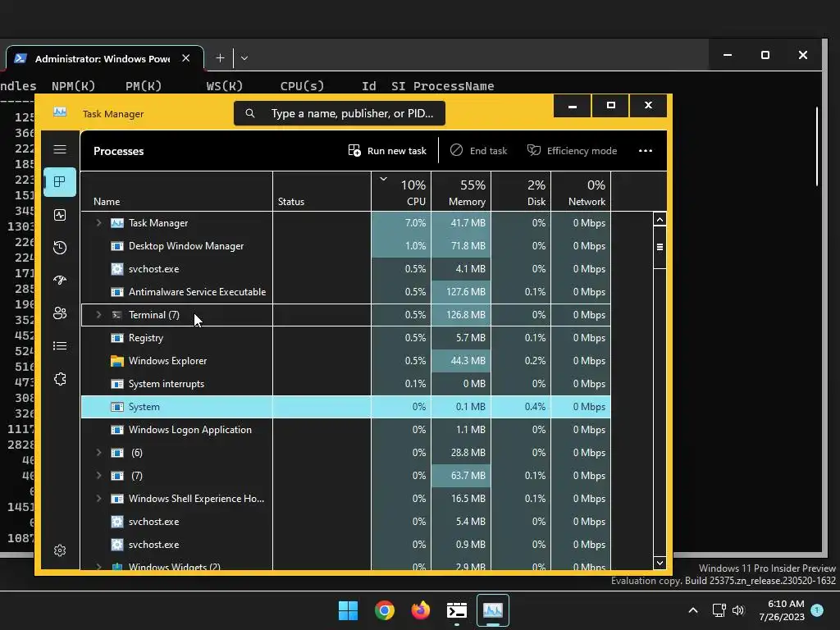Screen dimensions: 840x630
Task: Click Run new task button
Action: click(x=387, y=151)
